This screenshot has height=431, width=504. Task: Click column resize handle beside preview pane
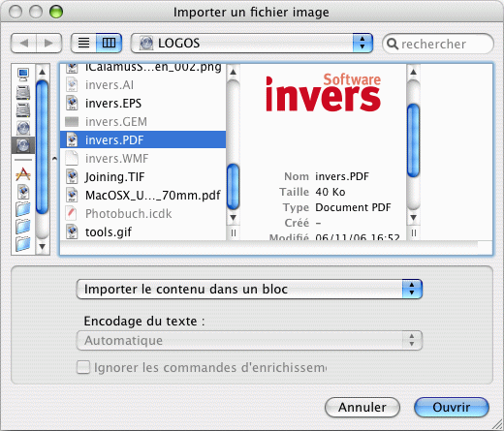click(413, 232)
